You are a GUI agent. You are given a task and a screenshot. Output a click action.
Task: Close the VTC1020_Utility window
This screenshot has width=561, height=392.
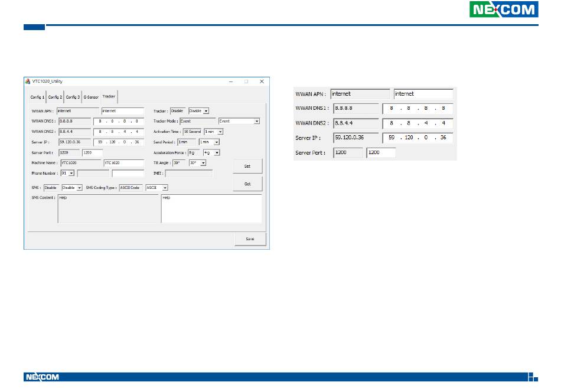pyautogui.click(x=262, y=81)
